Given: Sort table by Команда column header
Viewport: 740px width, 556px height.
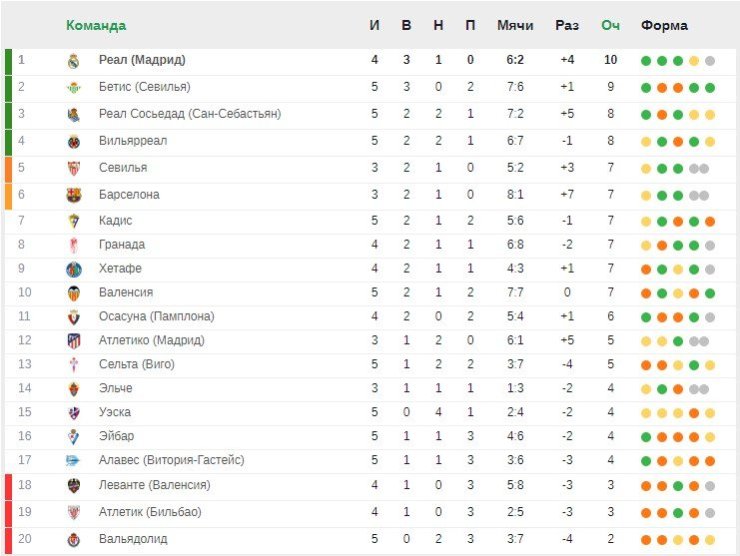Looking at the screenshot, I should [x=96, y=25].
